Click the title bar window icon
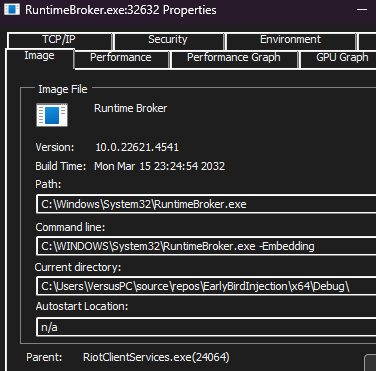The width and height of the screenshot is (376, 371). 12,9
